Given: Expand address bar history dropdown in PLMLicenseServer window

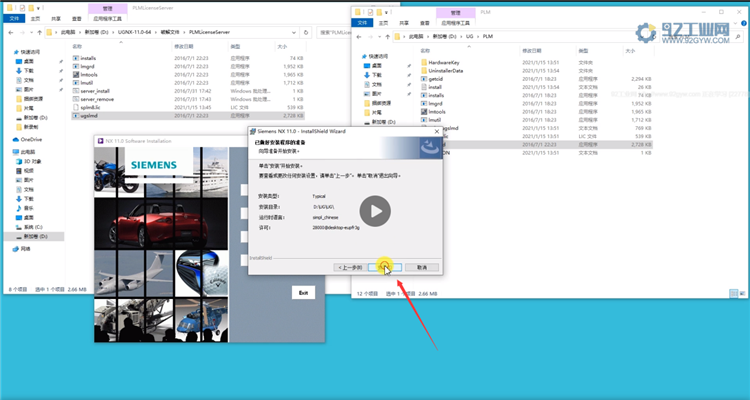Looking at the screenshot, I should point(294,33).
